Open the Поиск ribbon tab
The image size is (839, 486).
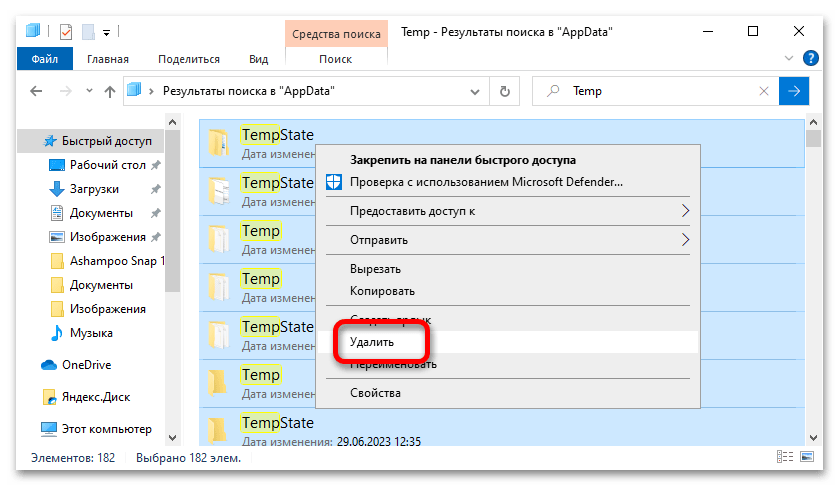pos(335,59)
